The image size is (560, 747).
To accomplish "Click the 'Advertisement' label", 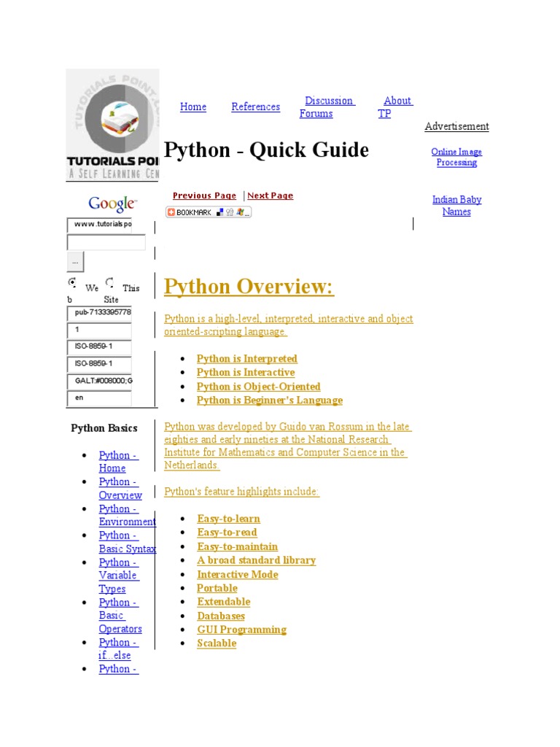I will click(456, 126).
